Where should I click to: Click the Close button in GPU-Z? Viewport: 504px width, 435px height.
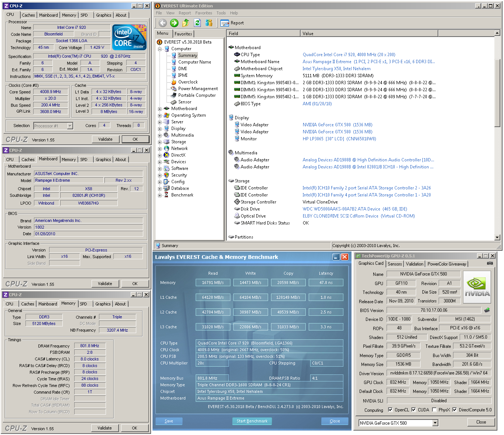481,422
